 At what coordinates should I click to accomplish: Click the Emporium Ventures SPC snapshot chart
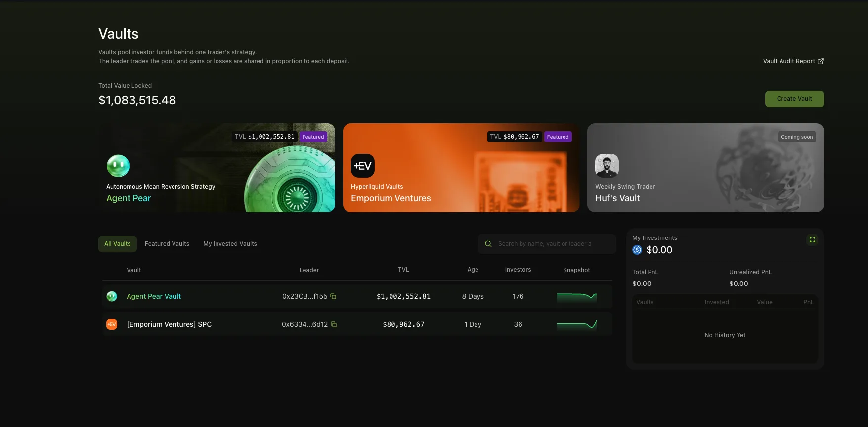576,325
